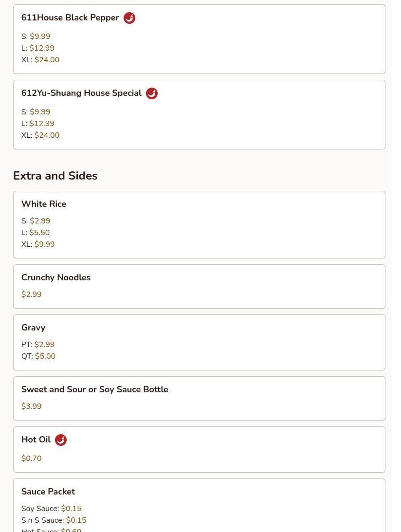Select Soy Sauce $0.15 packet option
401x532 pixels.
(x=51, y=508)
